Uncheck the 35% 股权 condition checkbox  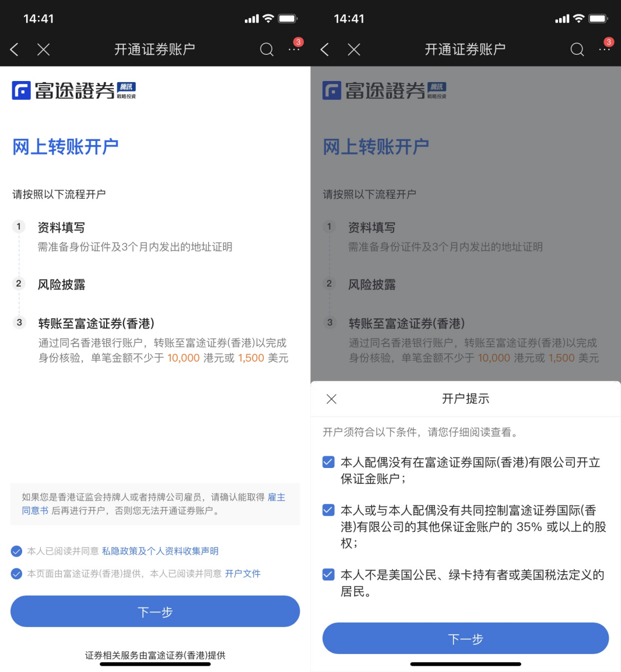point(328,511)
